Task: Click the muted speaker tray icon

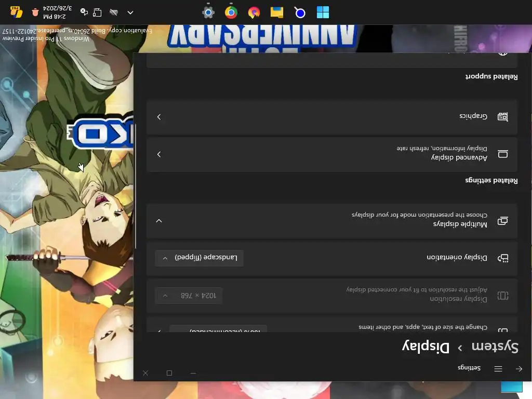Action: point(84,12)
